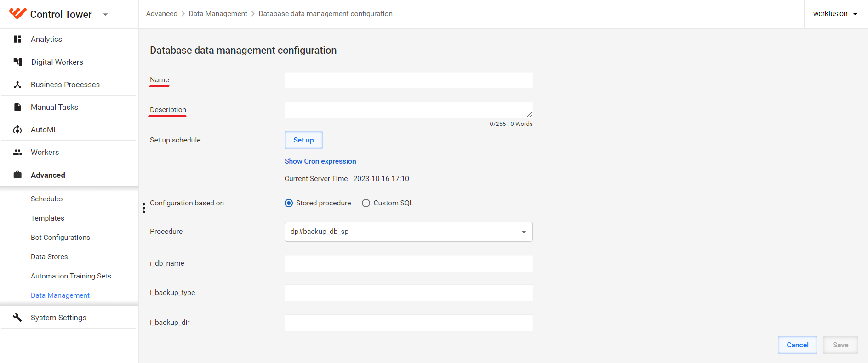Click the System Settings wrench icon
868x363 pixels.
coord(17,318)
